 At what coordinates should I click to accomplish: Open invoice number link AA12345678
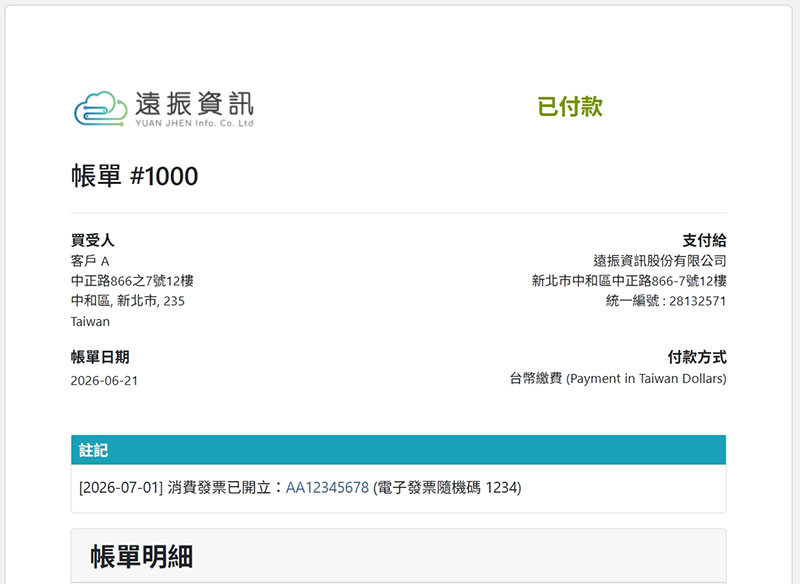[x=327, y=488]
